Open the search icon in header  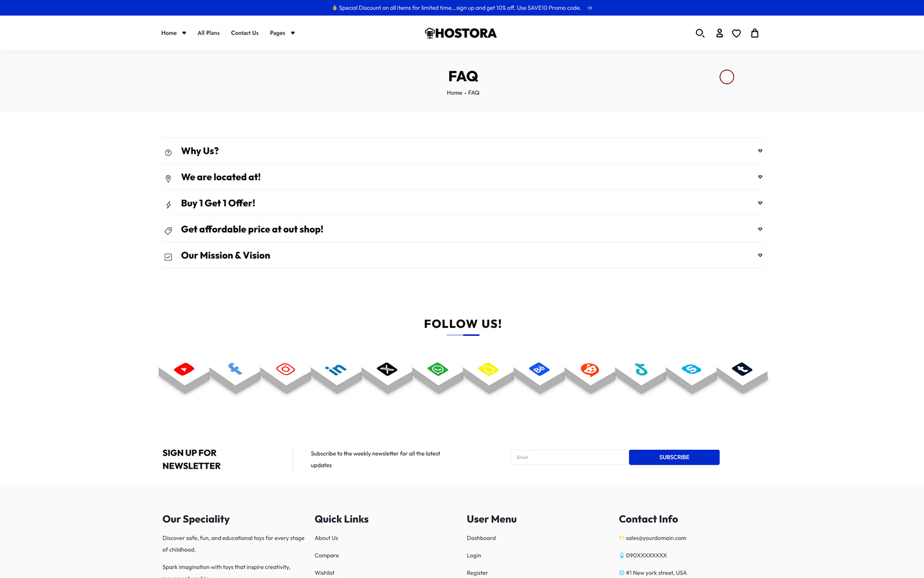(700, 34)
